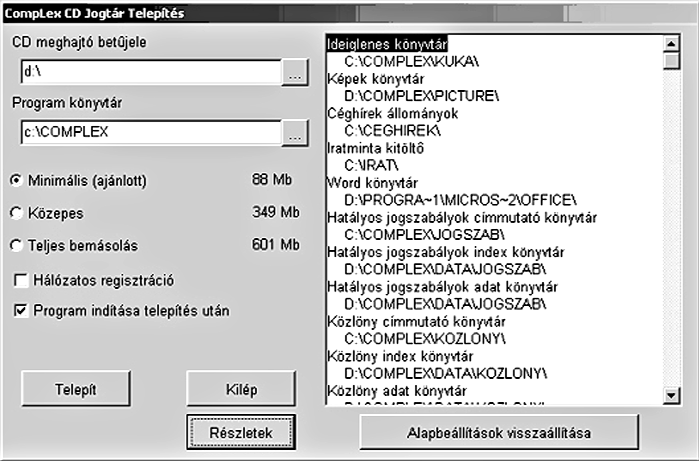Click Alapbeállítások visszaállítása button
The height and width of the screenshot is (461, 699).
[x=499, y=432]
